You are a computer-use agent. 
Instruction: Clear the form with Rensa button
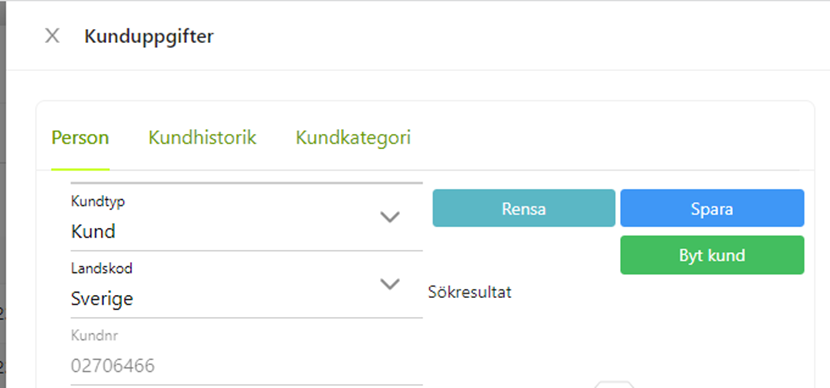524,209
